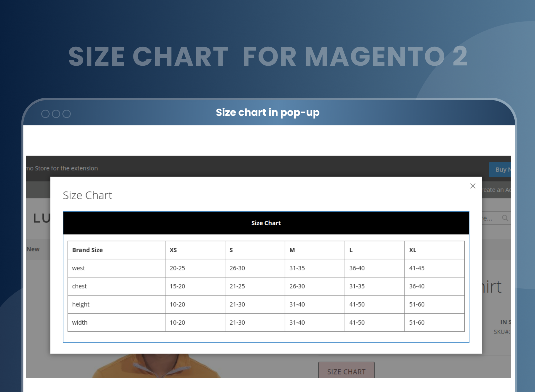The image size is (535, 392).
Task: Click the middle browser window dot
Action: click(x=56, y=114)
